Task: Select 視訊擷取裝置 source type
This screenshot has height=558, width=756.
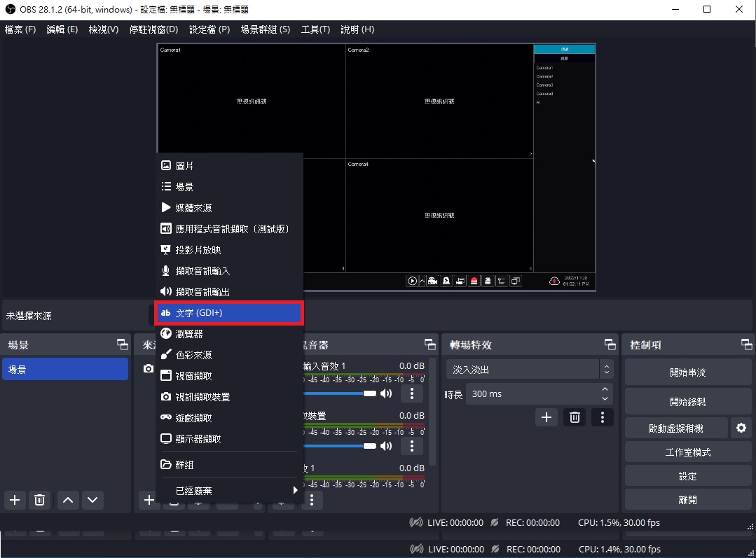Action: [x=229, y=397]
